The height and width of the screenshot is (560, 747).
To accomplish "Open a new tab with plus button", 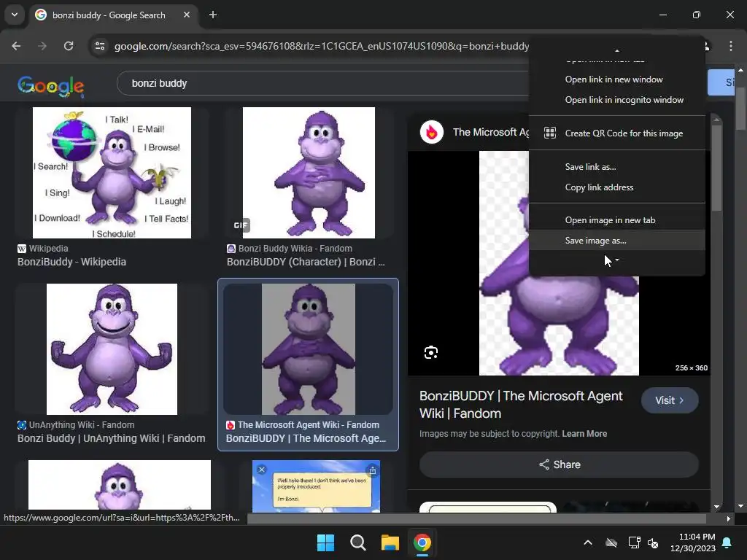I will pos(213,15).
